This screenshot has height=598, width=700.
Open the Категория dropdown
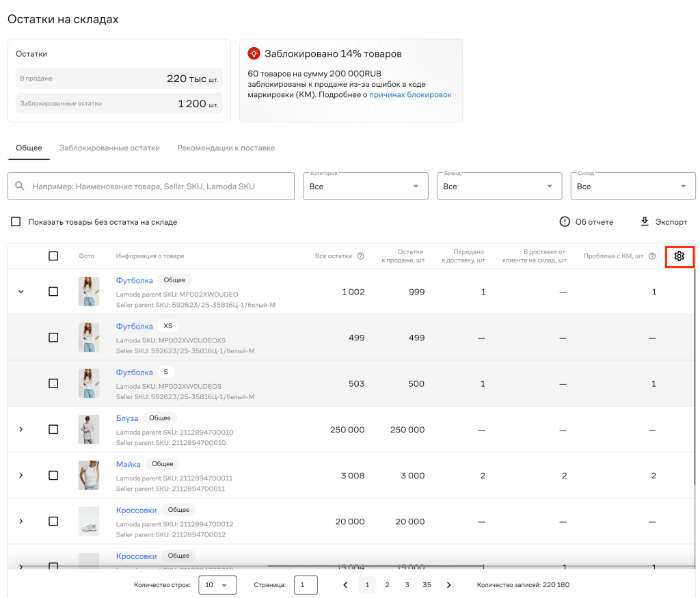click(x=365, y=186)
